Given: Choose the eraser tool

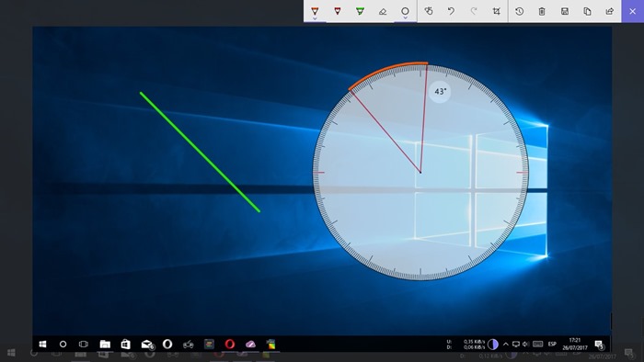Looking at the screenshot, I should [383, 11].
